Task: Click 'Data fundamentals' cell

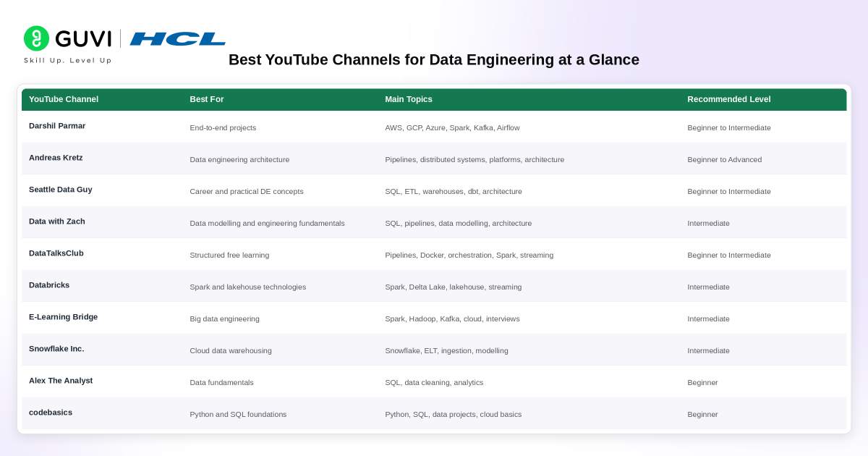Action: click(221, 383)
